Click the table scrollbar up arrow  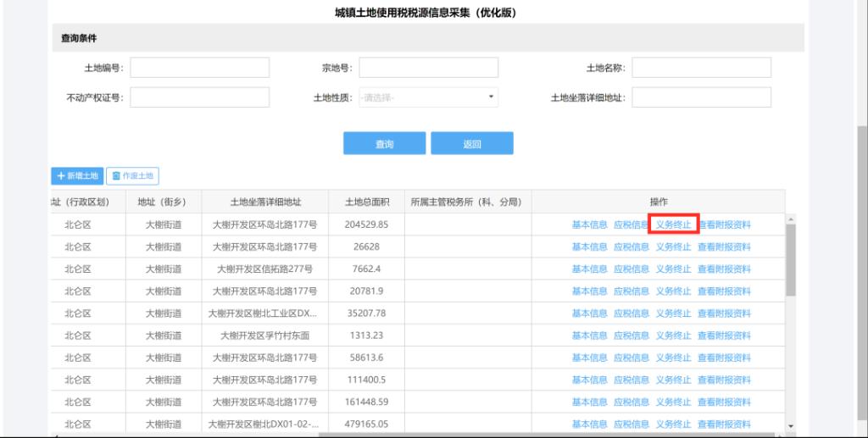tap(792, 219)
